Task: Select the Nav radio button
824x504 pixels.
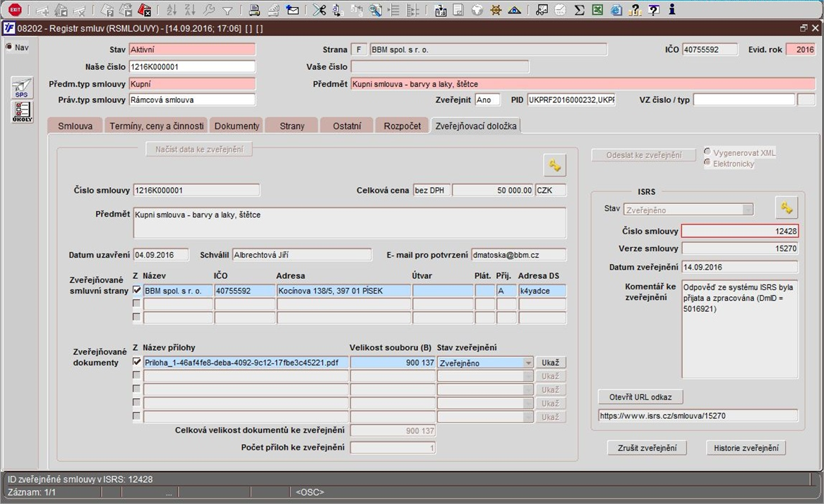Action: point(9,47)
